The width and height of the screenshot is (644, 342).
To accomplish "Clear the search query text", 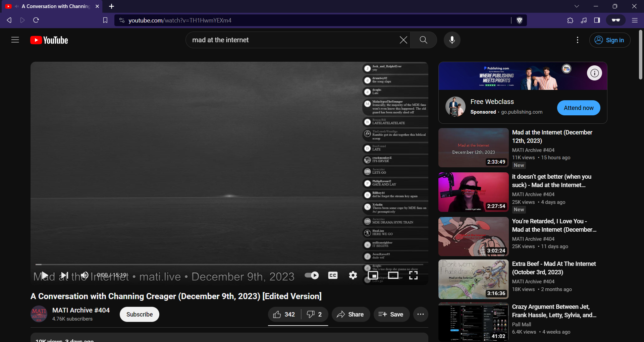I will coord(403,40).
